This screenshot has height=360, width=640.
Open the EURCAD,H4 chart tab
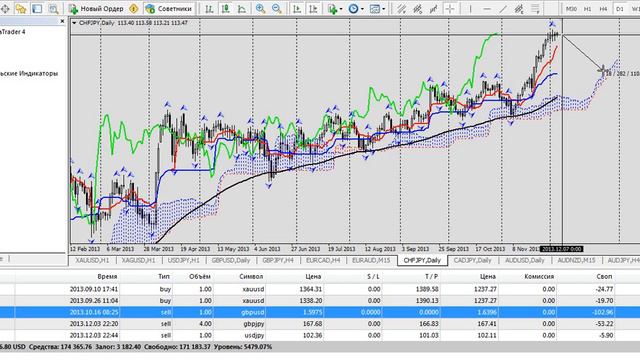(x=323, y=260)
